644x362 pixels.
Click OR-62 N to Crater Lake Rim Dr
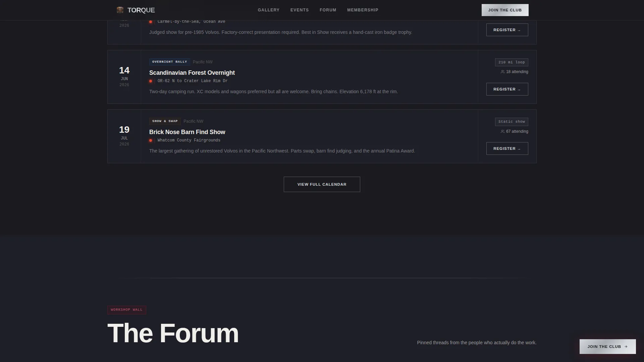pyautogui.click(x=193, y=81)
